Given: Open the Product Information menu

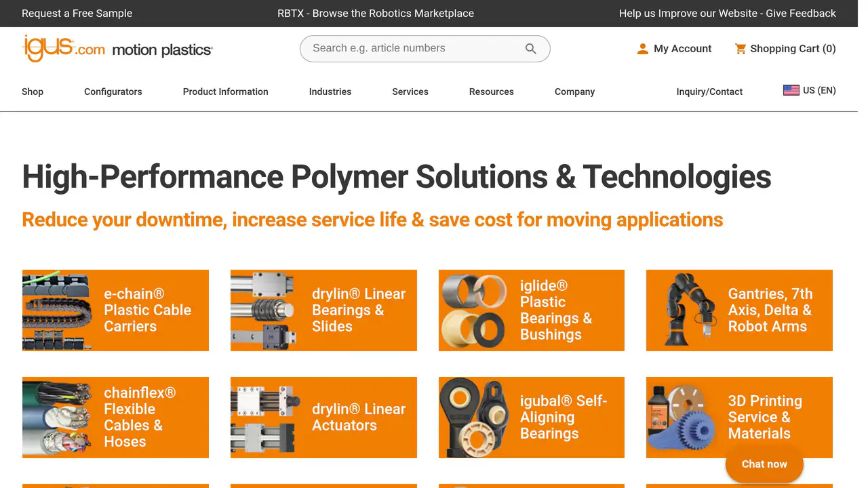Looking at the screenshot, I should point(226,91).
